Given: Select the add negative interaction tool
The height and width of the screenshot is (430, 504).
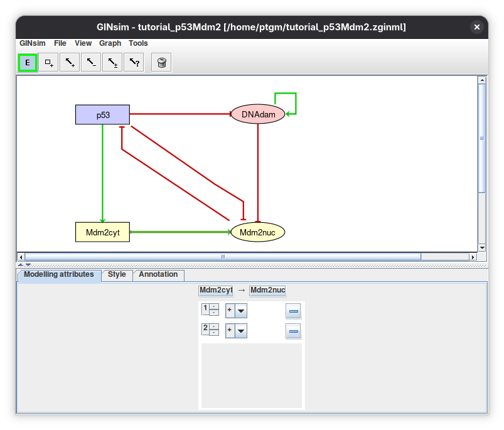Looking at the screenshot, I should (91, 62).
